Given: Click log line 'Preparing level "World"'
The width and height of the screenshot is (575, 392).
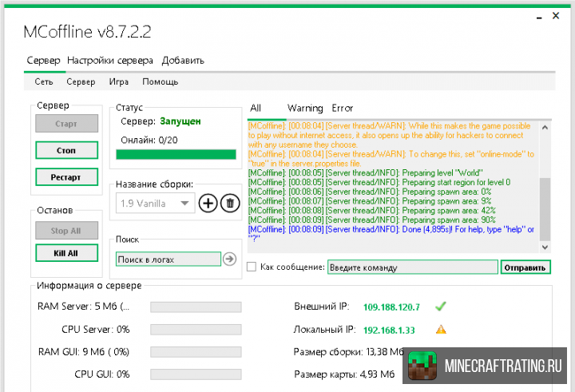Looking at the screenshot, I should point(365,172).
